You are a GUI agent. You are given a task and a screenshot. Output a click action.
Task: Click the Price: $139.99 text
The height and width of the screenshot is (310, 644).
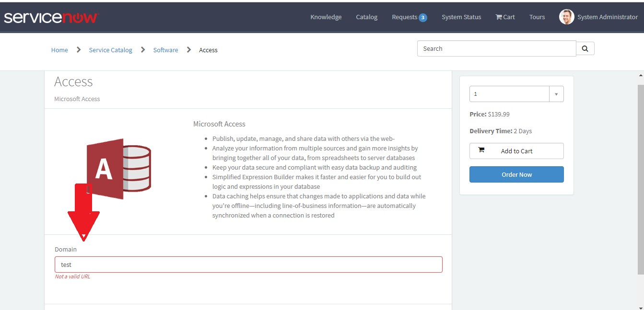[490, 115]
